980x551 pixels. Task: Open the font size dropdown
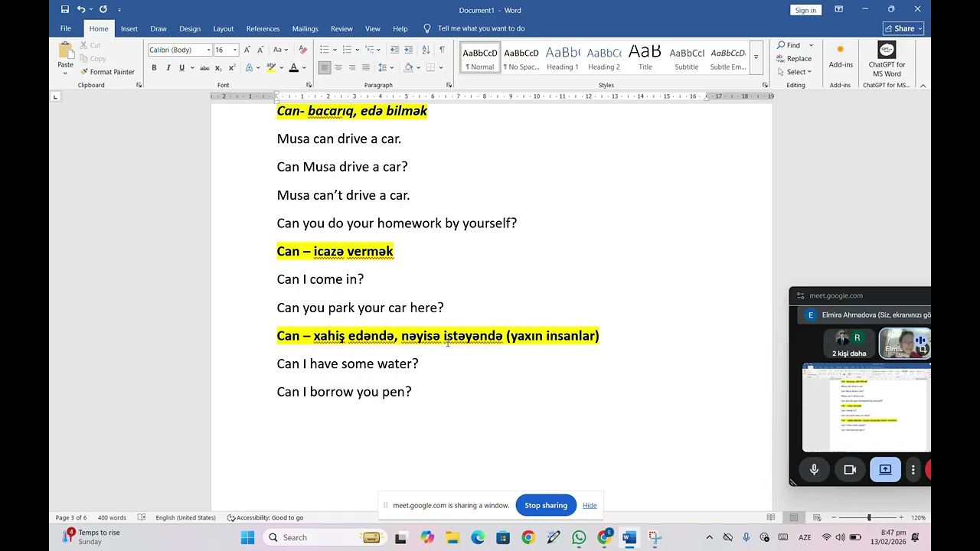[x=235, y=50]
